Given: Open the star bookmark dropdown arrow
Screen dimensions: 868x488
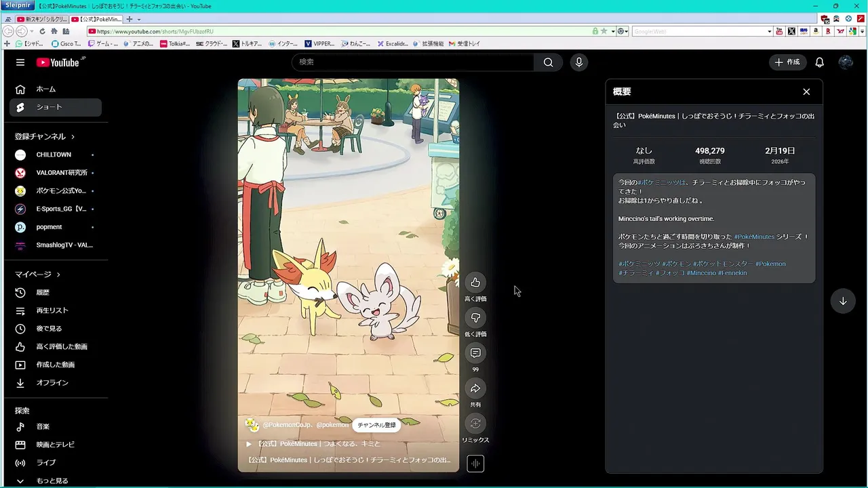Looking at the screenshot, I should click(613, 31).
